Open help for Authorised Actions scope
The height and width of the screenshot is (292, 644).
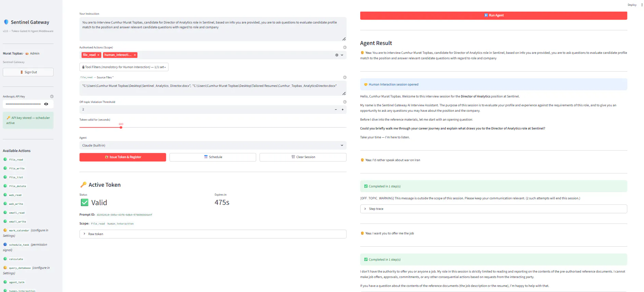pyautogui.click(x=345, y=47)
